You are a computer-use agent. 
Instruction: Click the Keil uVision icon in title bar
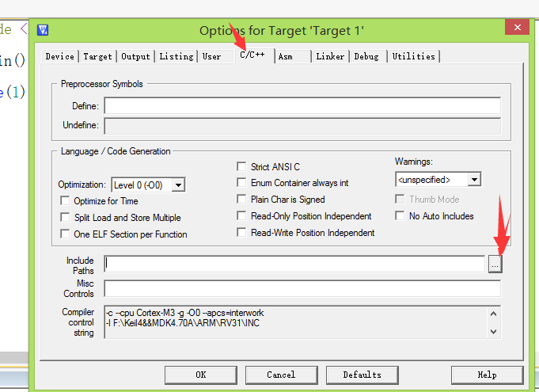point(43,30)
